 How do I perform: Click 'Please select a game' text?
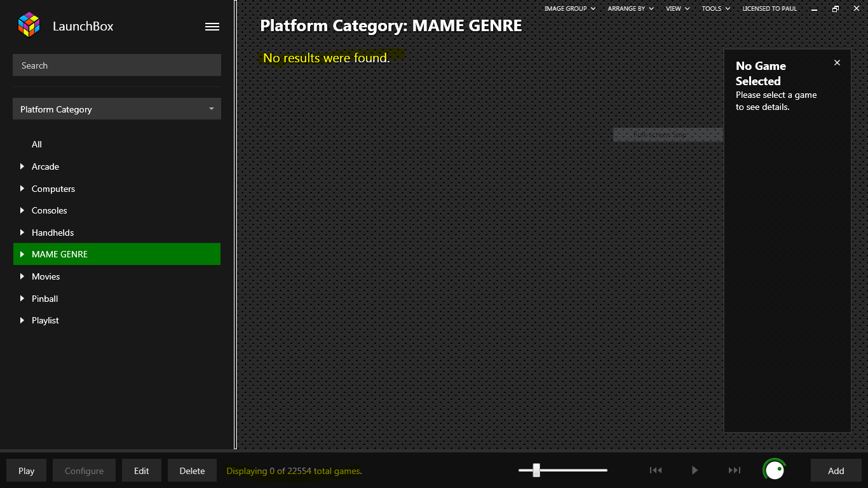click(x=776, y=95)
